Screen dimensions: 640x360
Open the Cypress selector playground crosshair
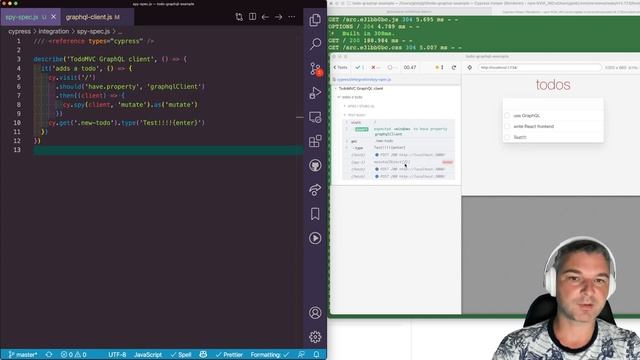(x=469, y=67)
